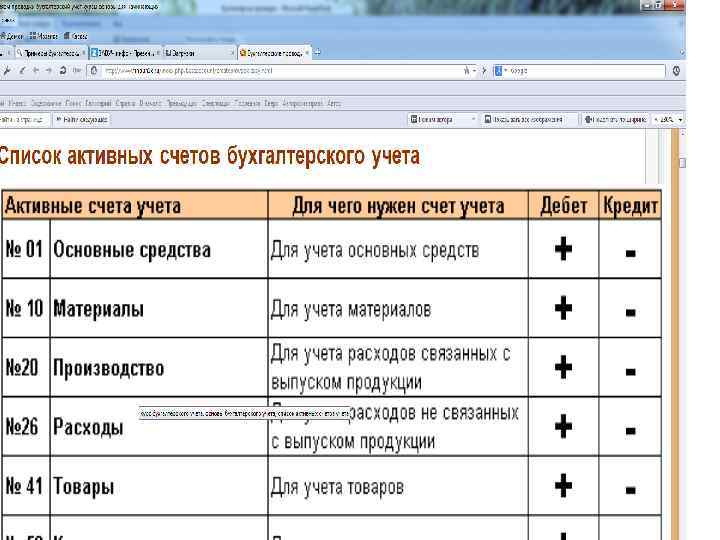This screenshot has height=540, width=720.
Task: Click the Материалы cell
Action: [x=159, y=308]
